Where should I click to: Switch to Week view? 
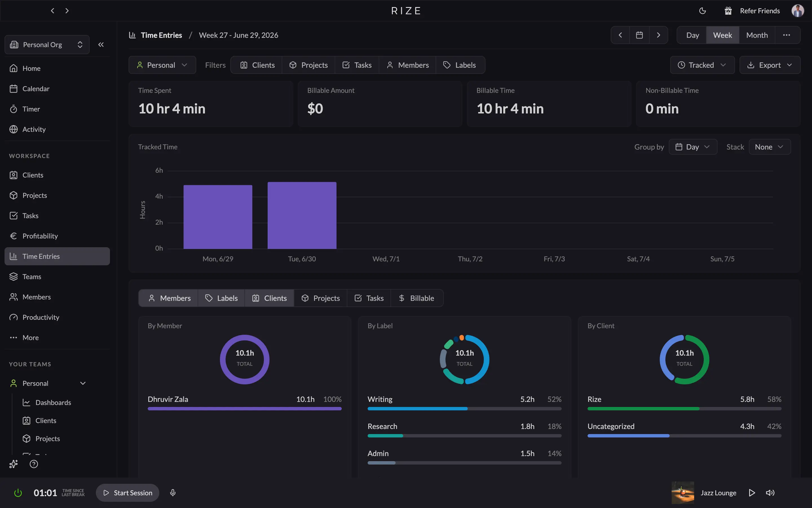(x=722, y=35)
